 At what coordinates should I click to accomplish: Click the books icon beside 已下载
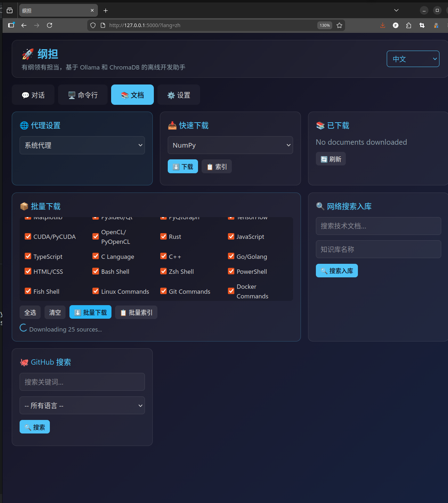(x=320, y=125)
